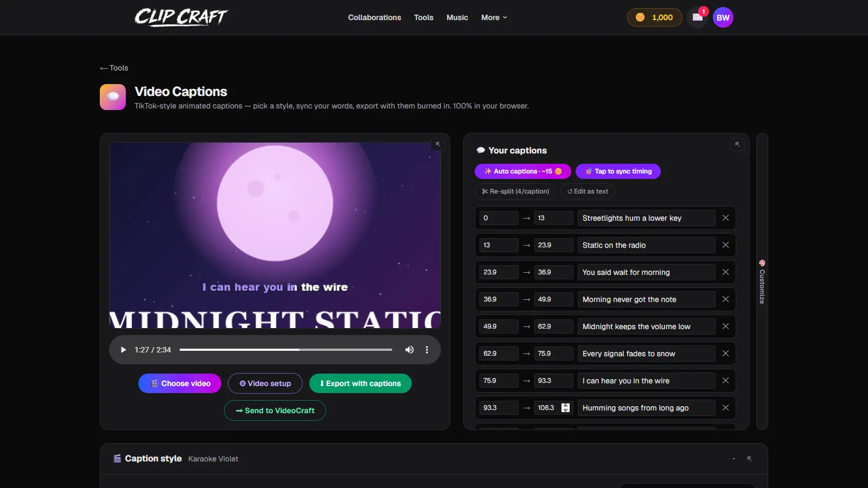Edit the 'Humming songs from long ago' caption text
This screenshot has height=488, width=868.
point(646,408)
